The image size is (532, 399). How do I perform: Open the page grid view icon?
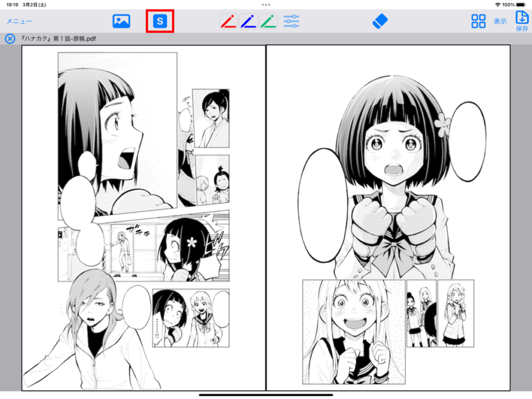[478, 21]
